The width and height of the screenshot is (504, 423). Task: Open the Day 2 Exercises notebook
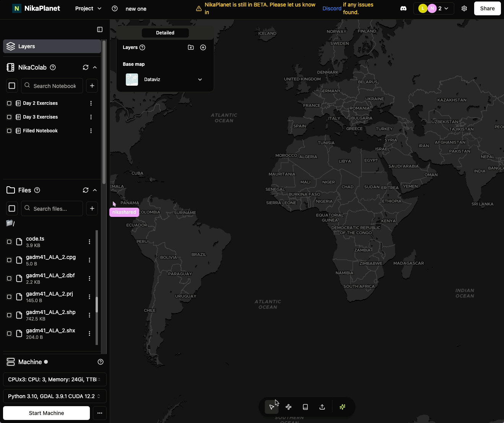(x=40, y=103)
